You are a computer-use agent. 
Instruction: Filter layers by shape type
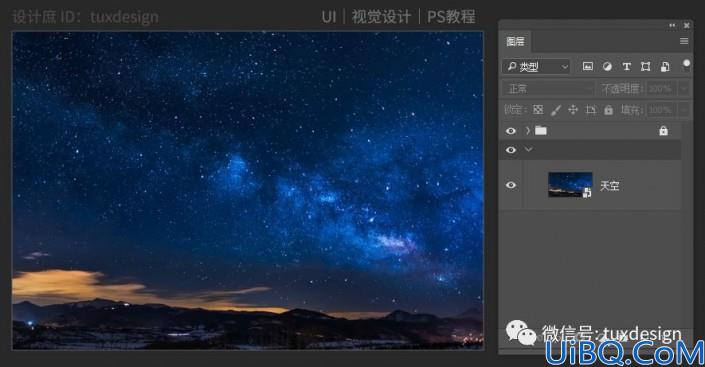(646, 67)
